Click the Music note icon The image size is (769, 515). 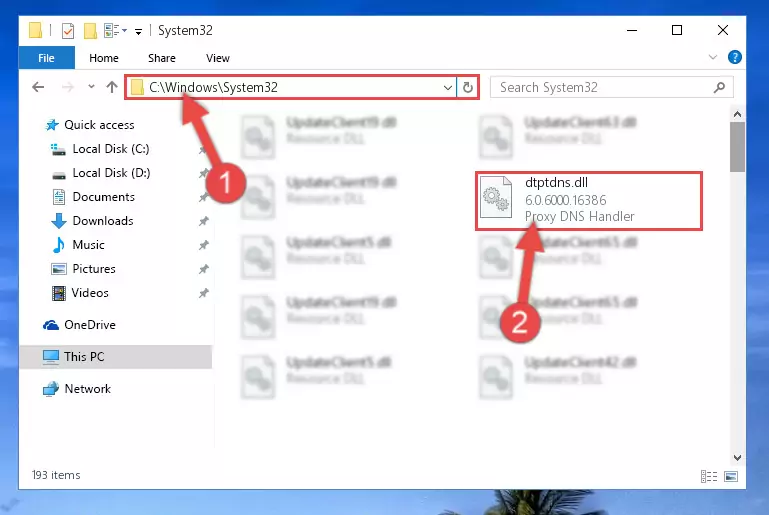(59, 245)
